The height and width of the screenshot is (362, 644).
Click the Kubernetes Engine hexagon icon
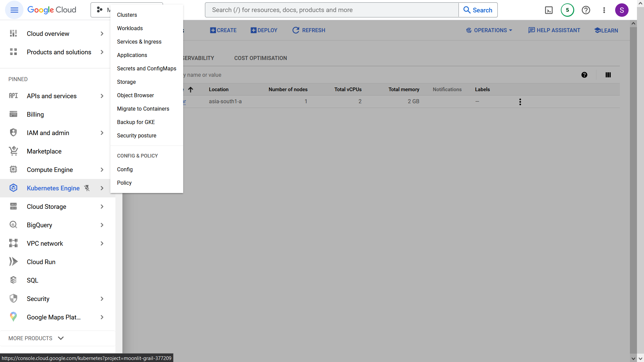tap(13, 188)
